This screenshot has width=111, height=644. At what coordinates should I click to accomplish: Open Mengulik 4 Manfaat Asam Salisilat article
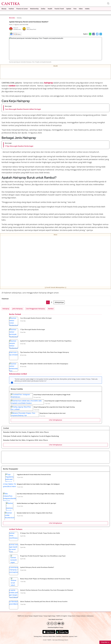44,364
